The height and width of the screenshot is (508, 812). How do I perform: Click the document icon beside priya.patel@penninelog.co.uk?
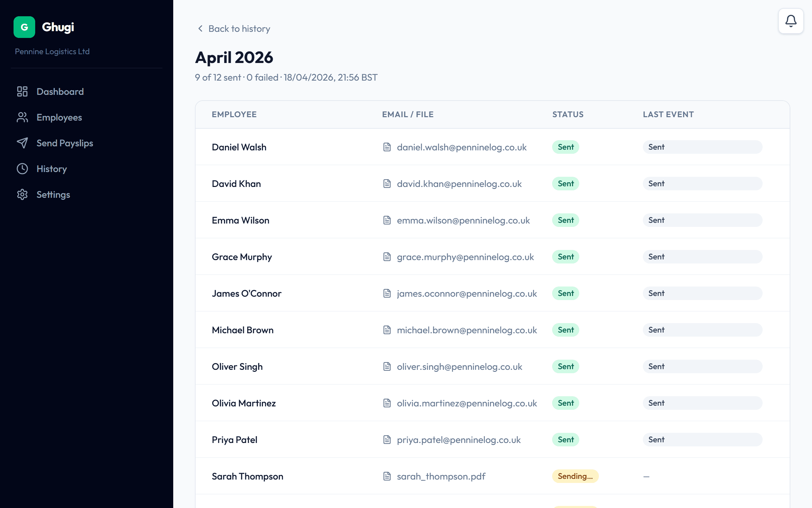pyautogui.click(x=387, y=440)
